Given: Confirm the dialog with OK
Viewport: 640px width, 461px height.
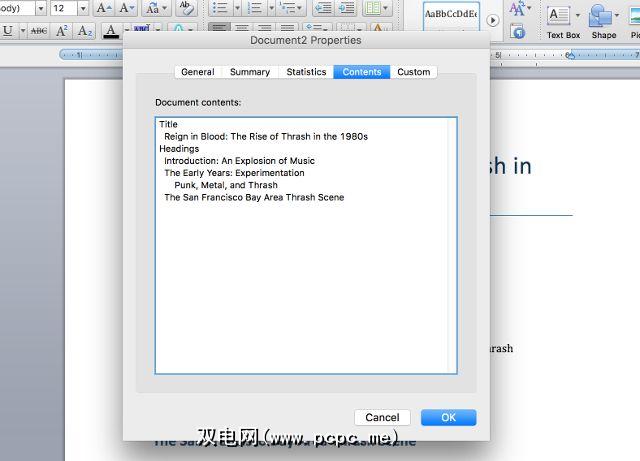Looking at the screenshot, I should (x=448, y=417).
